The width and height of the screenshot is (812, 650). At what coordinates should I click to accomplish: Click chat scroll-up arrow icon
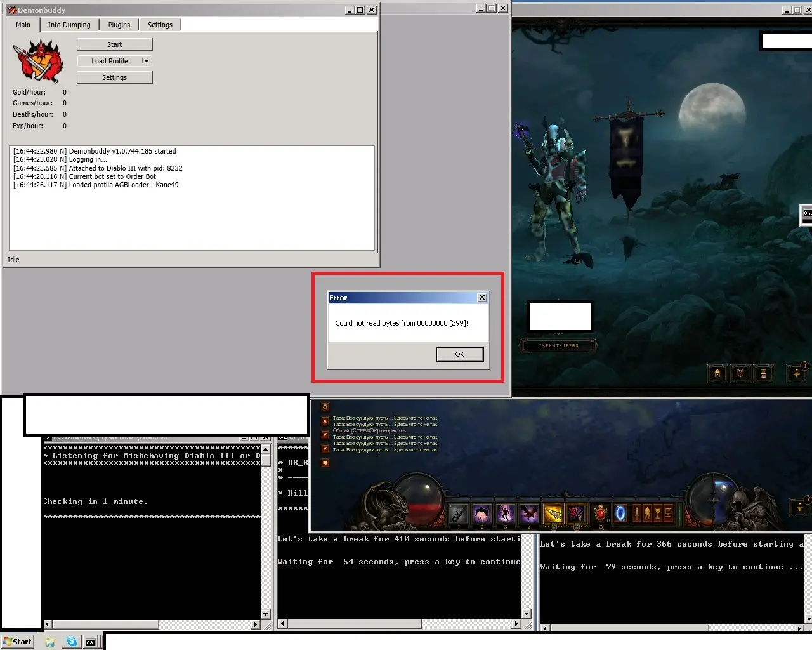point(325,421)
